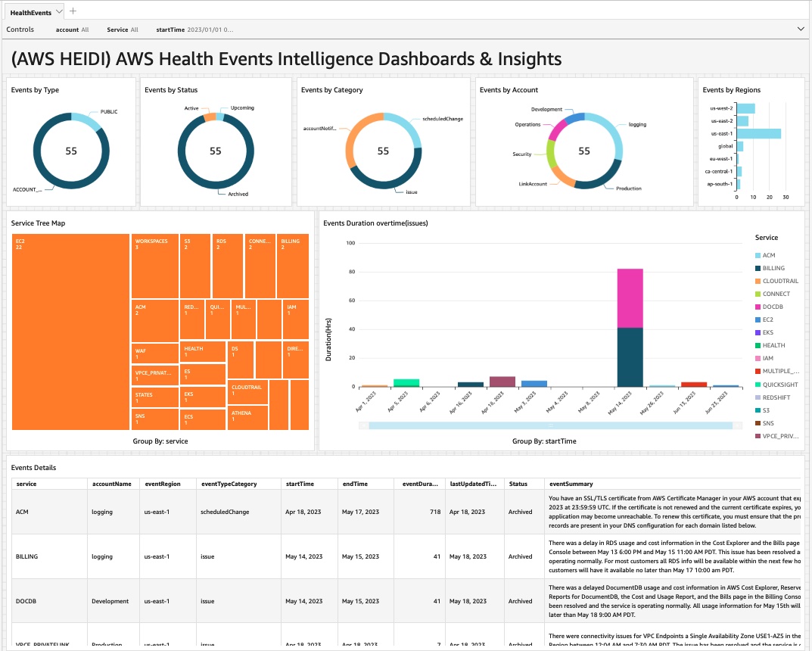Select the WORKSPACES tile in tree map
The image size is (812, 651).
point(155,266)
